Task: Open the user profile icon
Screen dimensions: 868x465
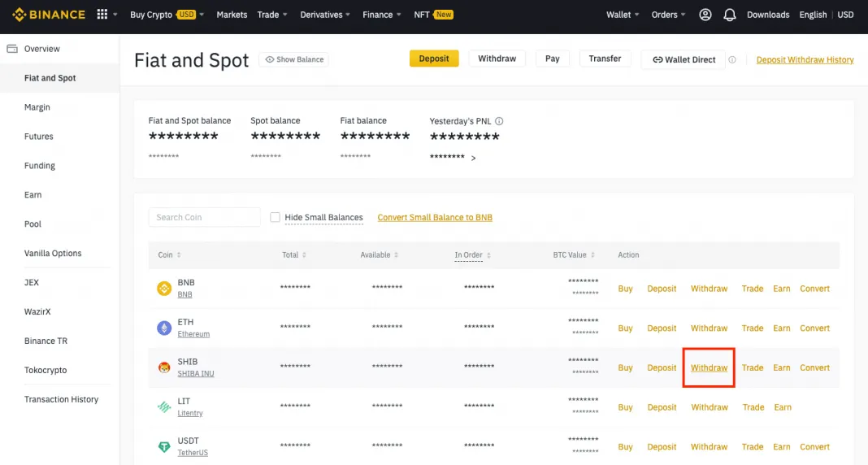Action: tap(705, 15)
